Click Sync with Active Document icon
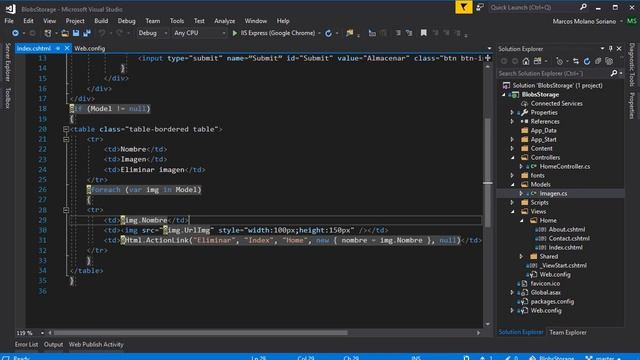Viewport: 640px width, 360px height. [x=576, y=61]
